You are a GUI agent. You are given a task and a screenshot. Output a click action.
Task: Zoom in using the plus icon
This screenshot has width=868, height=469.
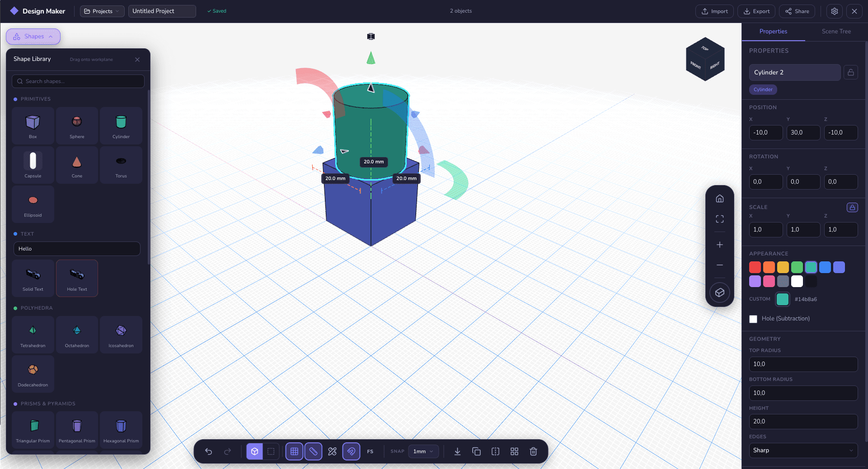[x=719, y=245]
